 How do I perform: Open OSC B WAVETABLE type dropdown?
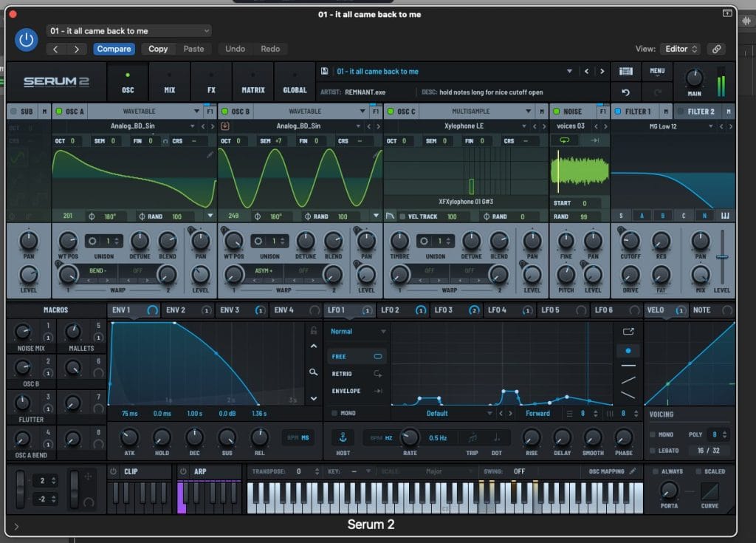[311, 112]
